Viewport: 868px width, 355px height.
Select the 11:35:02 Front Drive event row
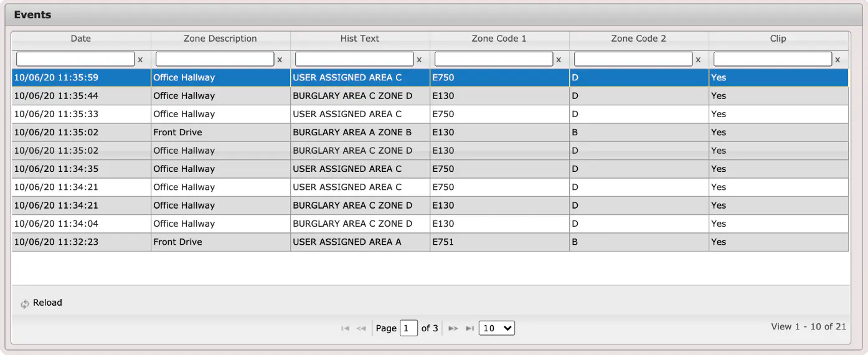tap(430, 133)
